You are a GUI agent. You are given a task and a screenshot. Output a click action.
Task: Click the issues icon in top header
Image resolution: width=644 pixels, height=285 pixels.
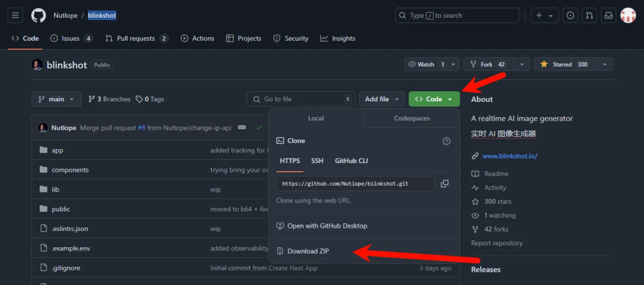[569, 15]
